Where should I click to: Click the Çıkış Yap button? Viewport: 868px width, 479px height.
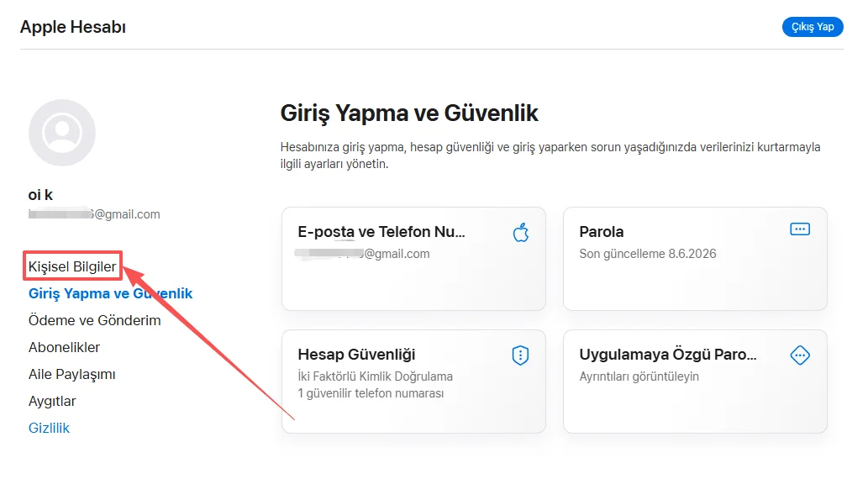click(x=812, y=27)
